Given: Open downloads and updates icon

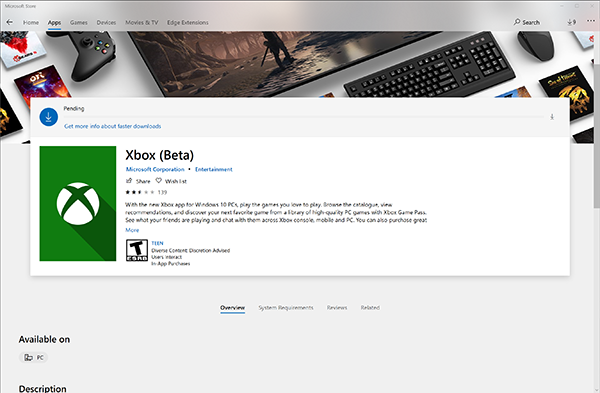Looking at the screenshot, I should click(571, 22).
